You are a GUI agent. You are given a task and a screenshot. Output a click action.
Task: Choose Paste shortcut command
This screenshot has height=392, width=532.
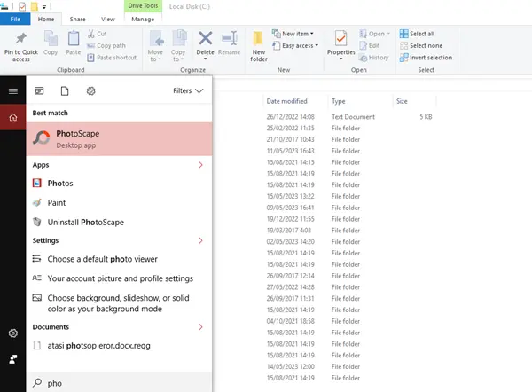point(112,58)
